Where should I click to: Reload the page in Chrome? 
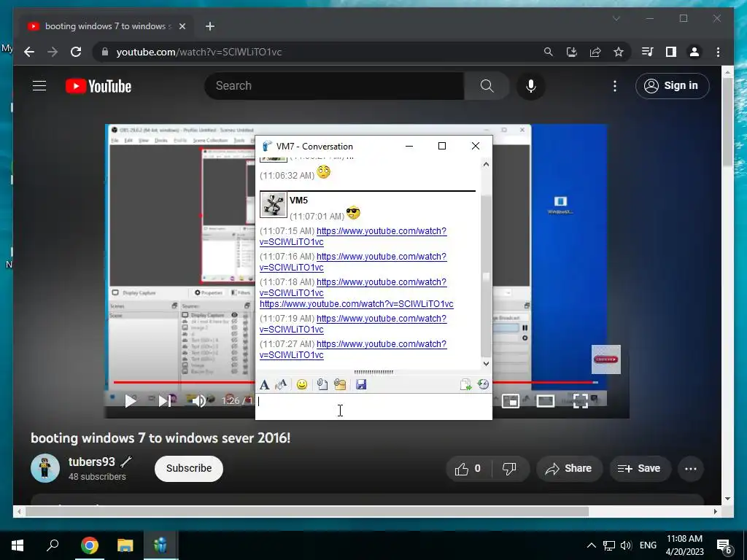[76, 52]
